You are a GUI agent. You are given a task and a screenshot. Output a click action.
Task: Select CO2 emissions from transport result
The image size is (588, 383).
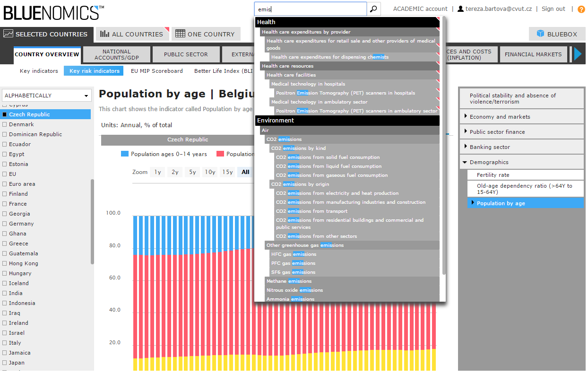click(357, 211)
